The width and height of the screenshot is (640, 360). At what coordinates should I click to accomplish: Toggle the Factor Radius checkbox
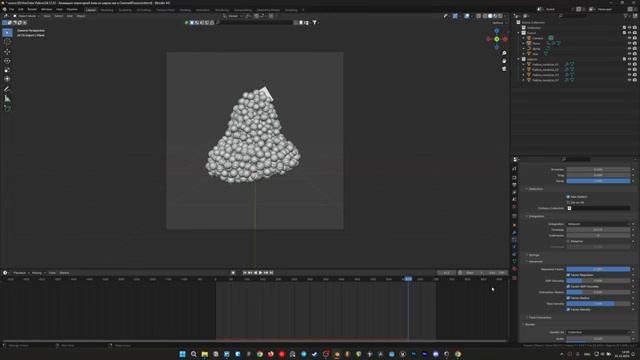point(568,298)
